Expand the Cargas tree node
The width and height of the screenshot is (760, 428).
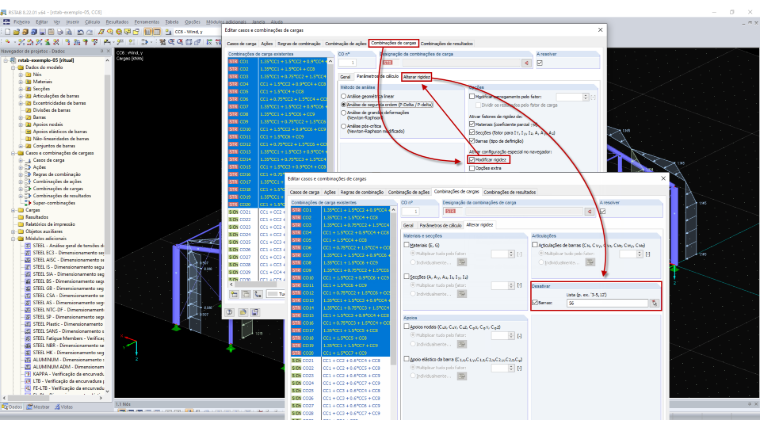tap(14, 210)
